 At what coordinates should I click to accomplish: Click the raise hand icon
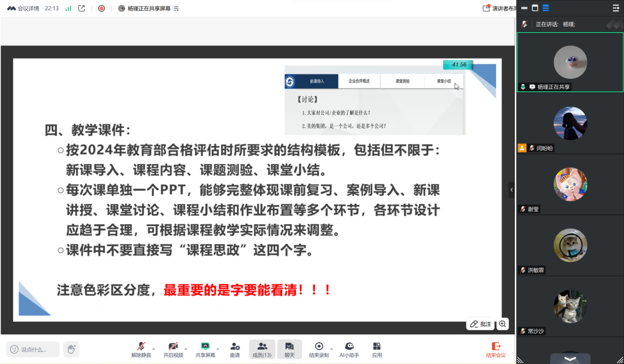click(x=71, y=349)
